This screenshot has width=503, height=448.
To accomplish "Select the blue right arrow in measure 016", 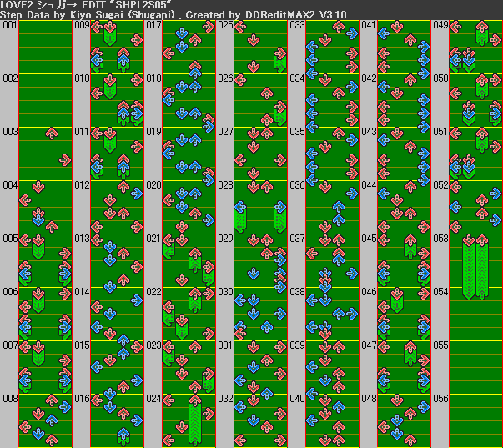I will 137,420.
